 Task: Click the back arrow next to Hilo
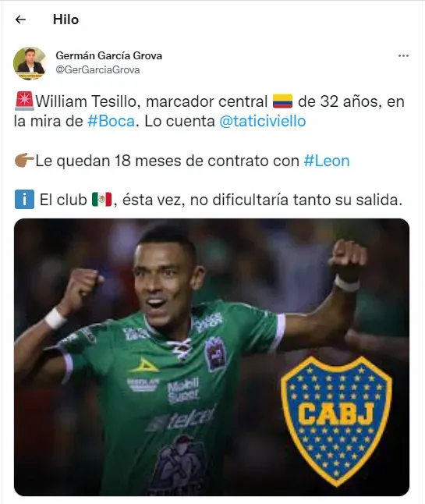tap(20, 20)
